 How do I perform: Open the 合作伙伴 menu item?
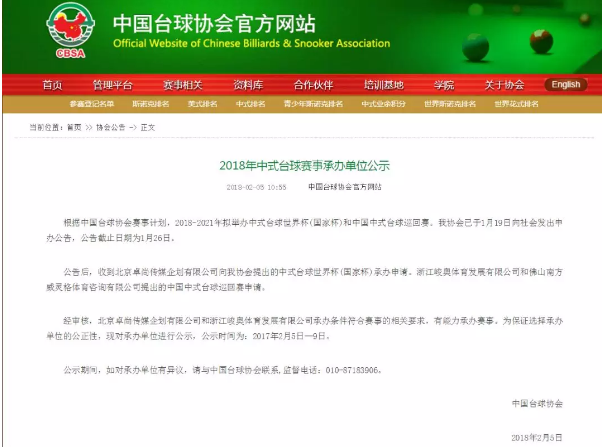[x=313, y=85]
